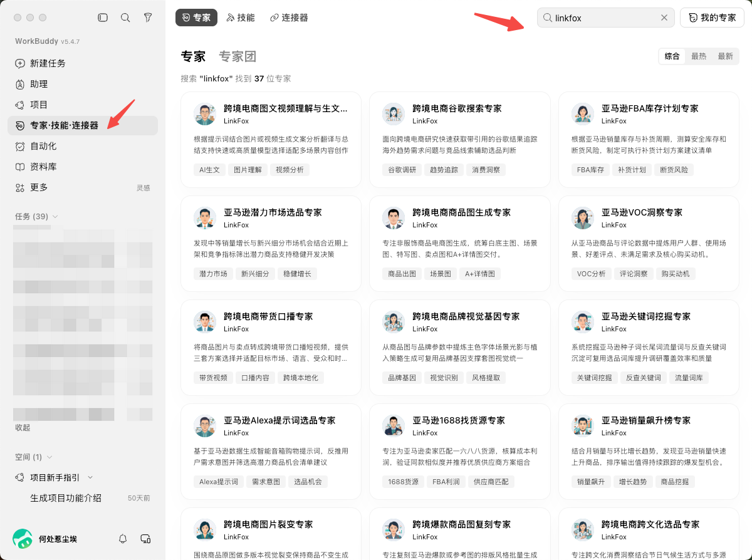Switch to the 连接器 top tab

(289, 18)
